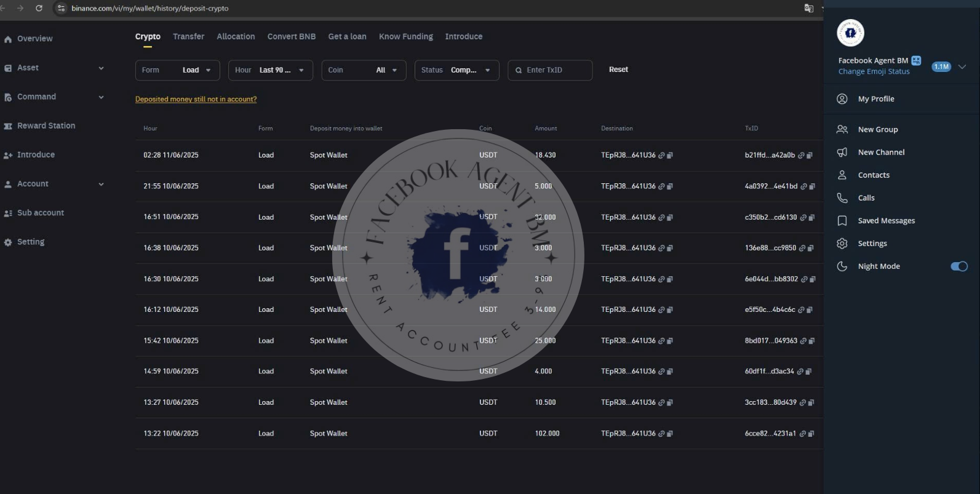980x494 pixels.
Task: Open explorer link for TxID 4a0392...4e41bd
Action: coord(803,186)
